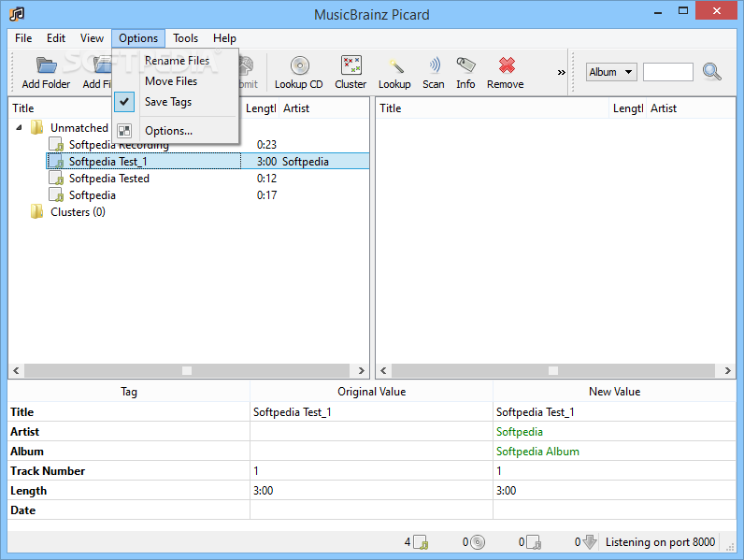Click the Original Value column header

pos(371,392)
